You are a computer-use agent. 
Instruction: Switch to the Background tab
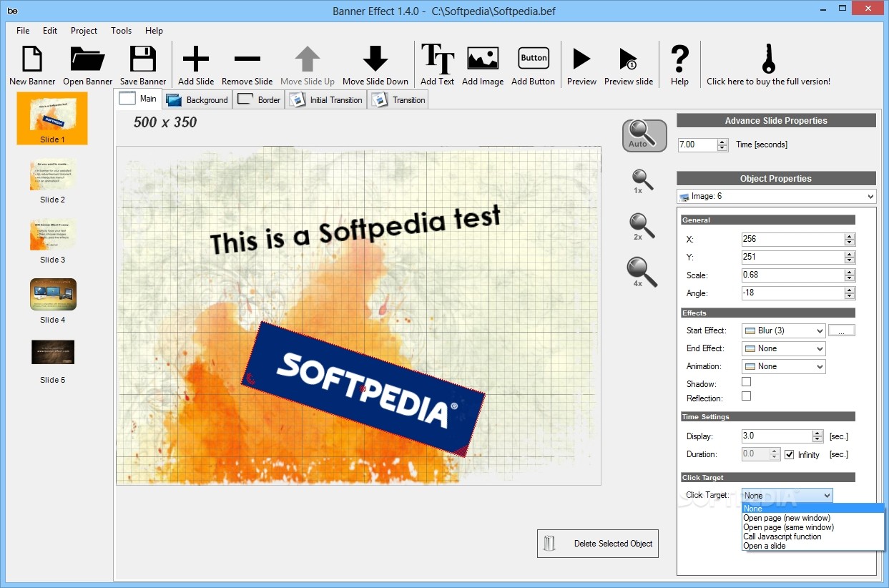point(197,100)
